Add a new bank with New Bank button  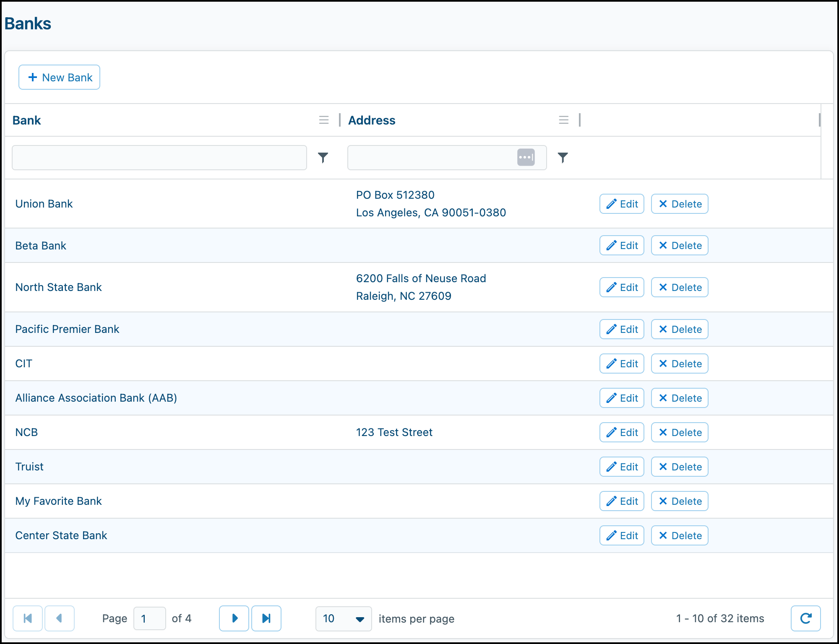59,77
